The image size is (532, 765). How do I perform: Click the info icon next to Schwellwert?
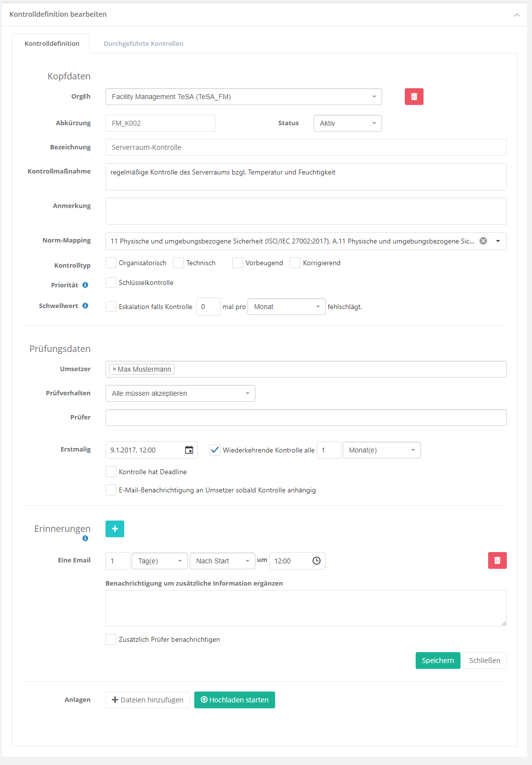[x=85, y=306]
